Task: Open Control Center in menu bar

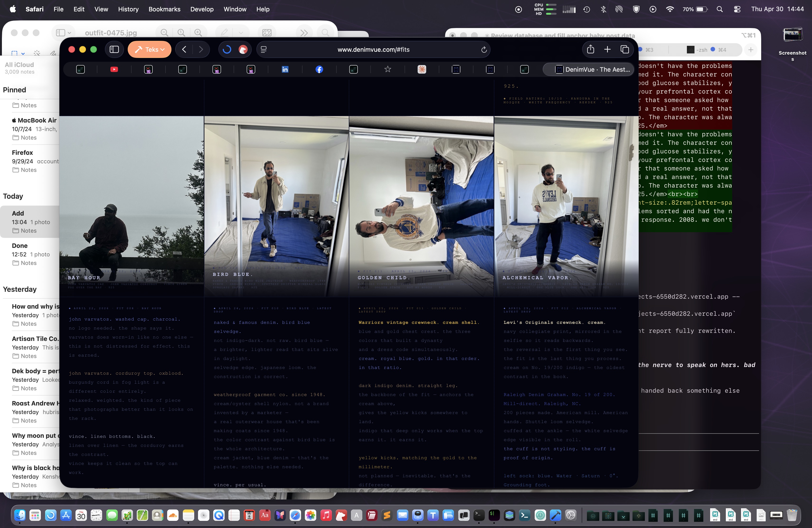Action: 737,9
